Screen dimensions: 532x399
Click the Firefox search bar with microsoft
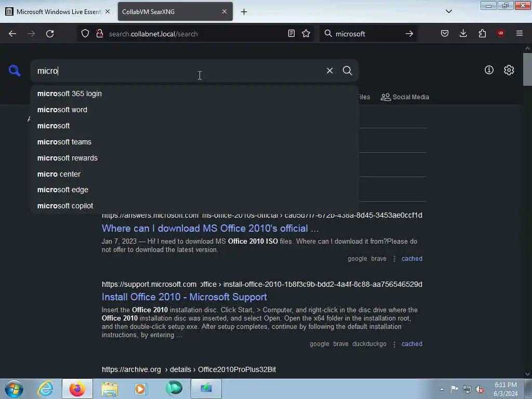368,34
